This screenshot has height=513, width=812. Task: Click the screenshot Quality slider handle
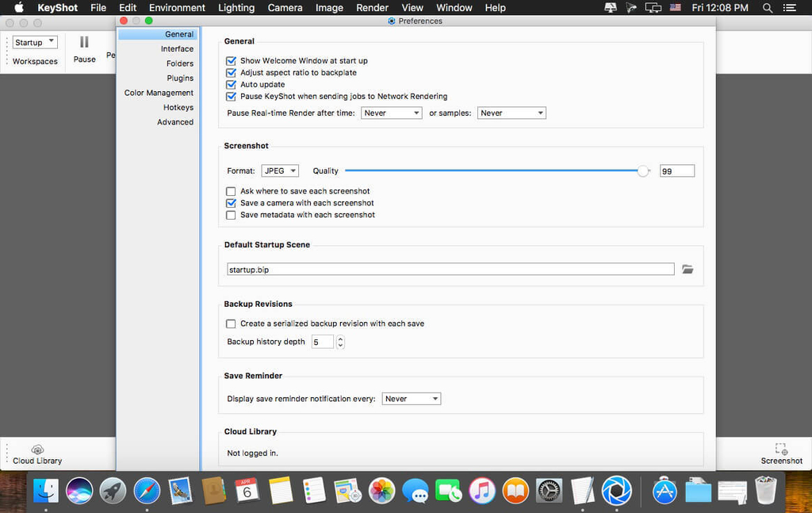pos(642,170)
